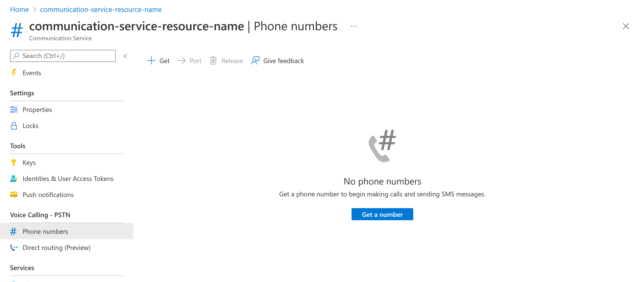Collapse the sidebar navigation panel

tap(126, 56)
